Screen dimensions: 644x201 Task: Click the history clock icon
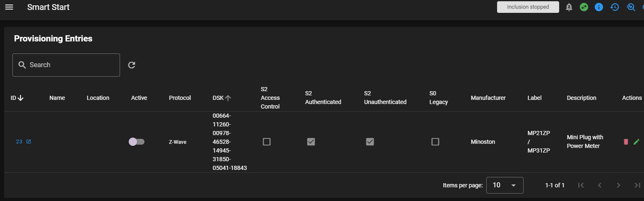tap(615, 7)
